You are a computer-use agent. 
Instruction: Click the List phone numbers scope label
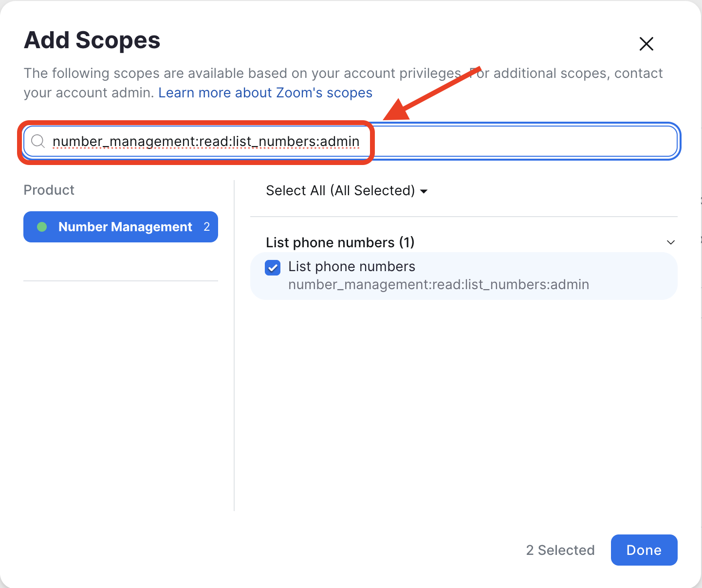pyautogui.click(x=351, y=266)
